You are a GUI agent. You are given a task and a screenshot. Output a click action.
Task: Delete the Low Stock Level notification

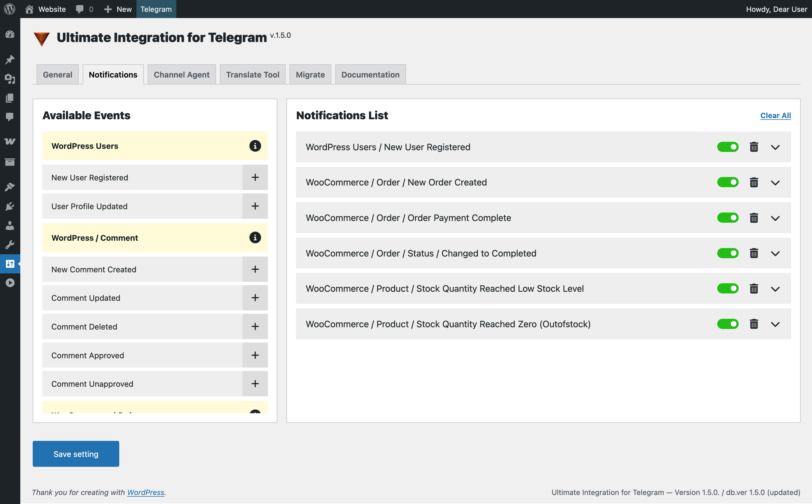(x=754, y=289)
